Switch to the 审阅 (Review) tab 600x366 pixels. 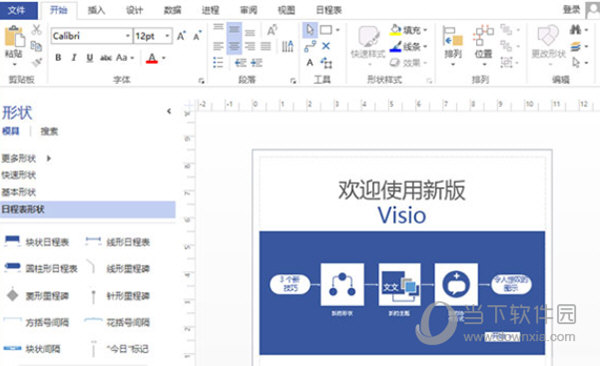click(248, 10)
